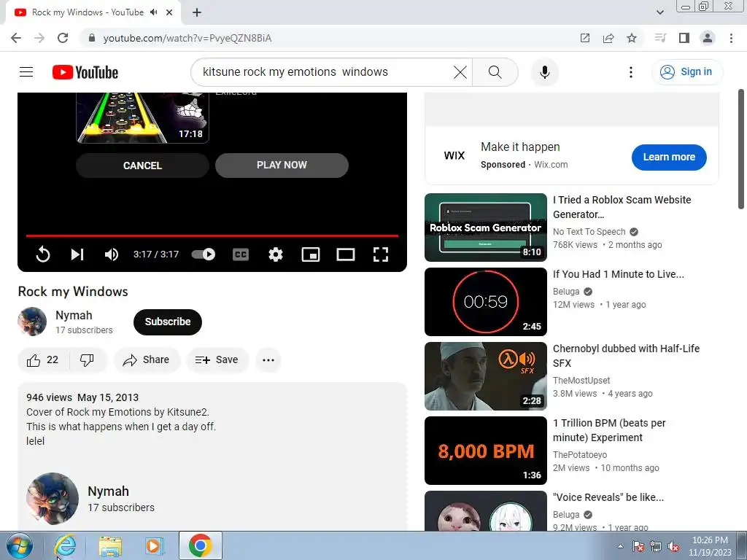
Task: Close the Rock my Windows tab
Action: (169, 12)
